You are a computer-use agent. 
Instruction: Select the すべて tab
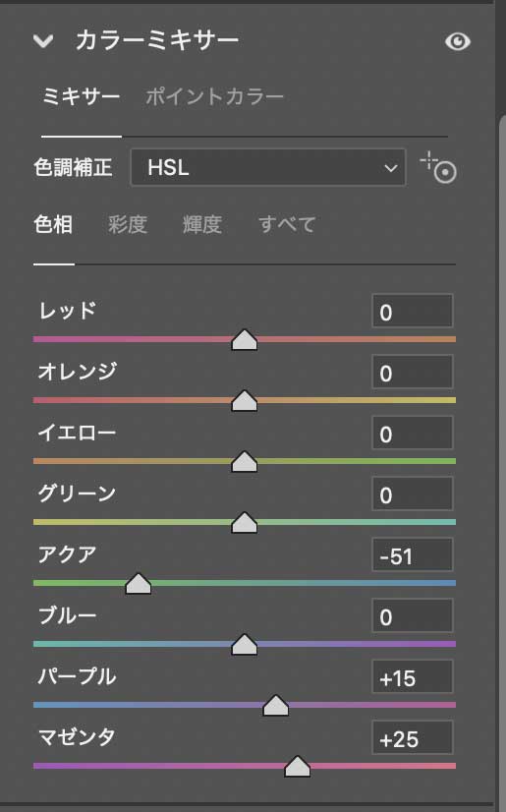[287, 224]
